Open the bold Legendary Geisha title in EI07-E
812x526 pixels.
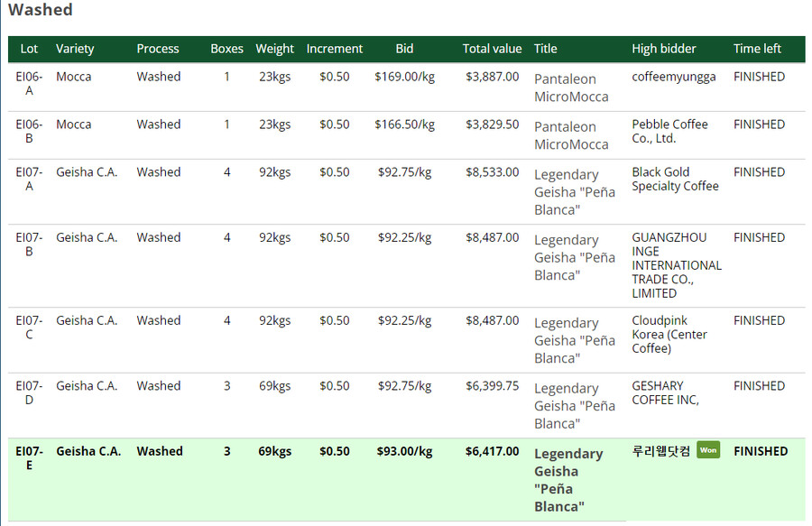coord(567,479)
